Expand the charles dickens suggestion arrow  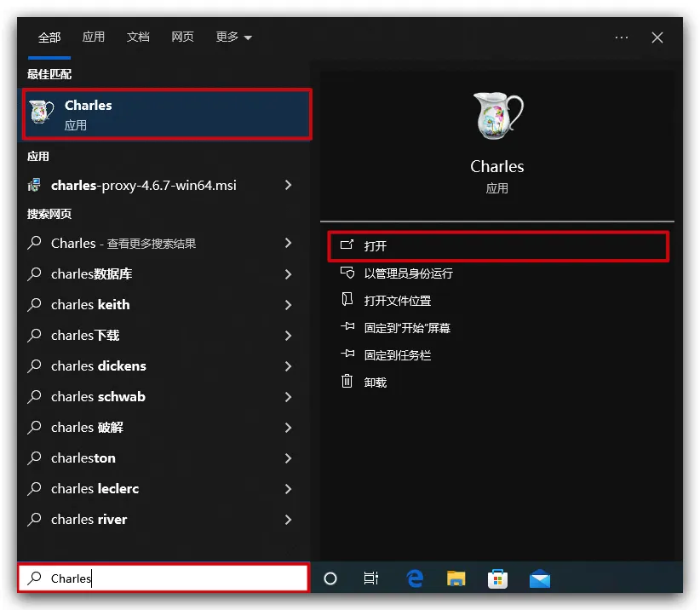pos(288,365)
